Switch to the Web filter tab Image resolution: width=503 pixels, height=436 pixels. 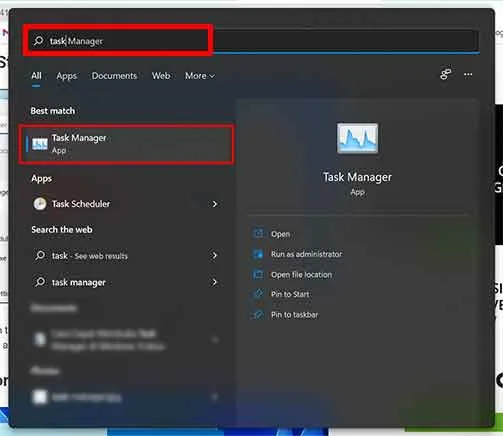tap(161, 76)
